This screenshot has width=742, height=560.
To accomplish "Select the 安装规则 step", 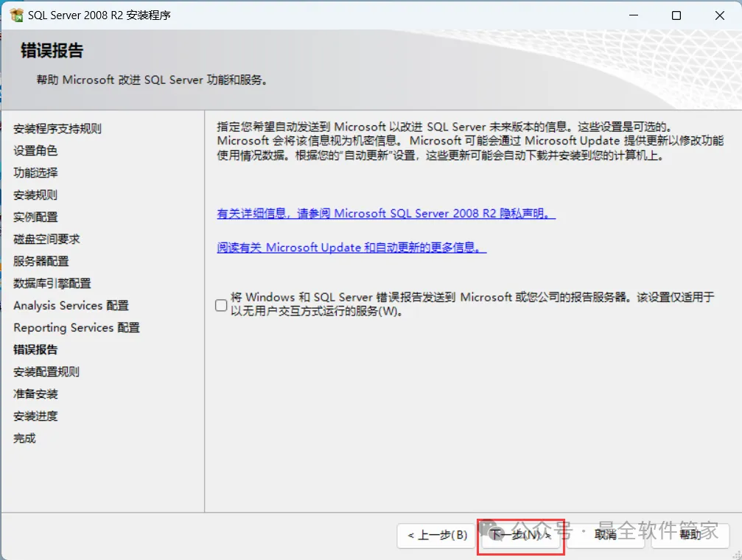I will [35, 195].
